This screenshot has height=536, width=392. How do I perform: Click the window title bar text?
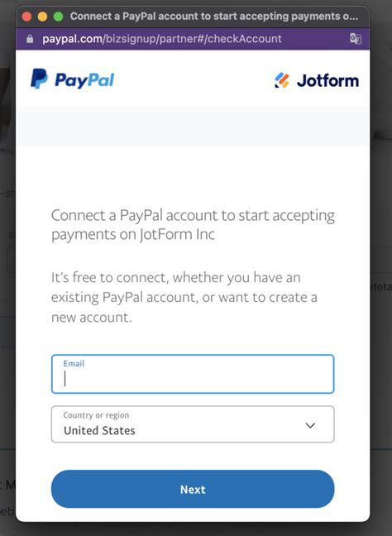coord(214,16)
